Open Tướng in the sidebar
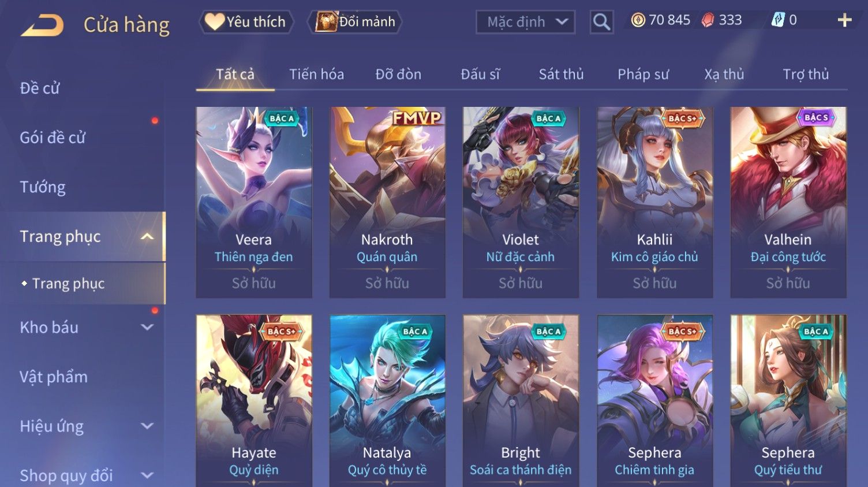This screenshot has width=868, height=487. (43, 187)
